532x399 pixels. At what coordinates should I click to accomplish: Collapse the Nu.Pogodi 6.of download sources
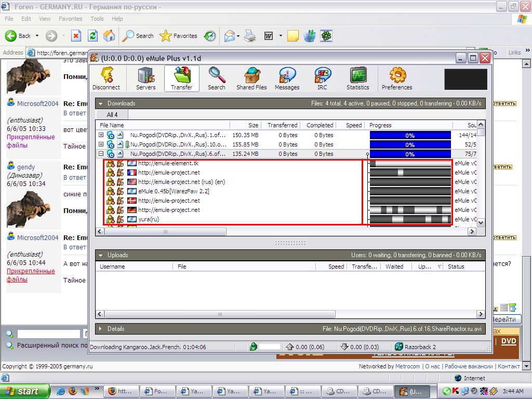click(101, 154)
